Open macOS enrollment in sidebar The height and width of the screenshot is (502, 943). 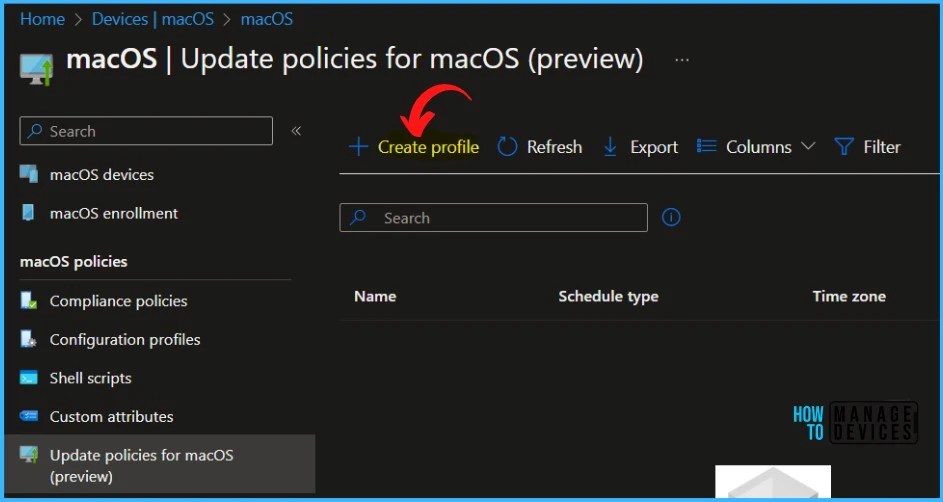click(114, 213)
